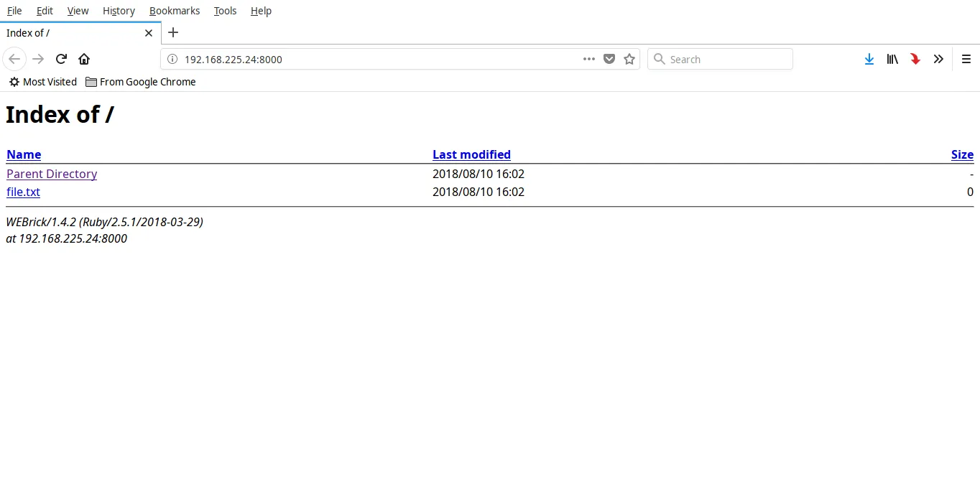Open the Edit menu
The image size is (980, 494).
[x=45, y=11]
